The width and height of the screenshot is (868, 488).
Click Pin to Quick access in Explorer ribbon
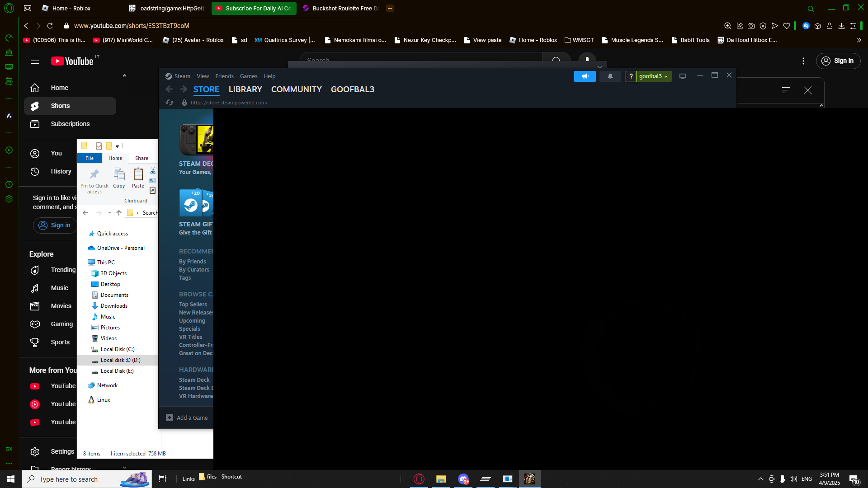coord(94,181)
